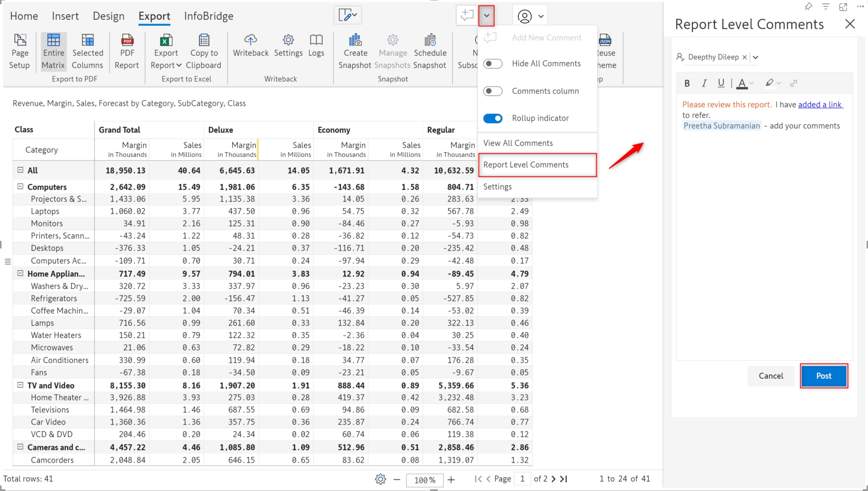Collapse the Computers category row
The image size is (868, 491).
tap(20, 187)
